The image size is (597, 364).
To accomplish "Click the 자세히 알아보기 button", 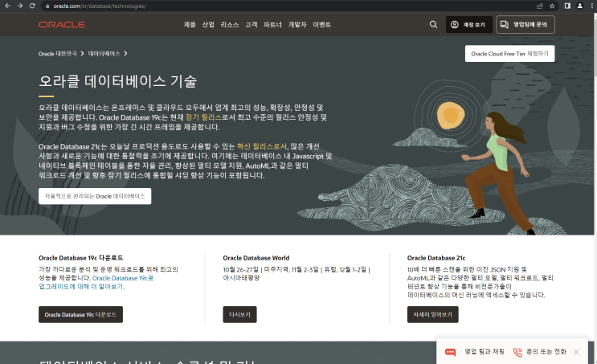I will coord(433,314).
